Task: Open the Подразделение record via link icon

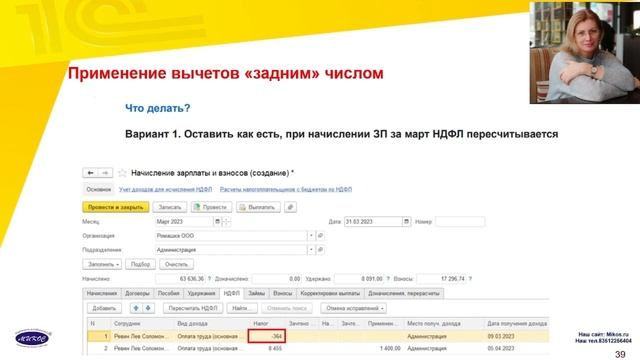Action: pos(320,250)
